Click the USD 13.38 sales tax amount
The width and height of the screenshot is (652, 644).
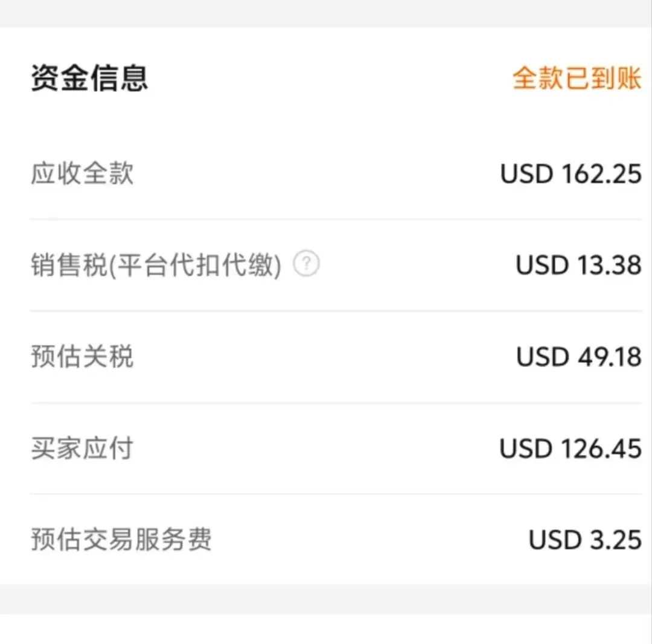pos(578,266)
